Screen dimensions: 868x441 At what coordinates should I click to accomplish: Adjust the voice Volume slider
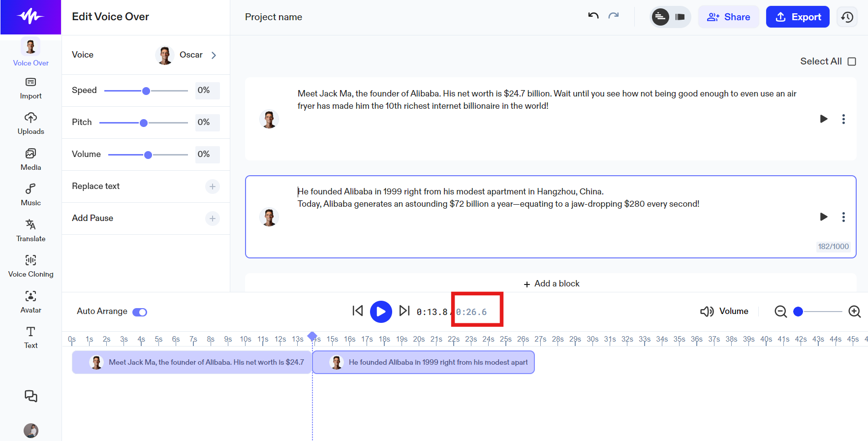tap(148, 155)
